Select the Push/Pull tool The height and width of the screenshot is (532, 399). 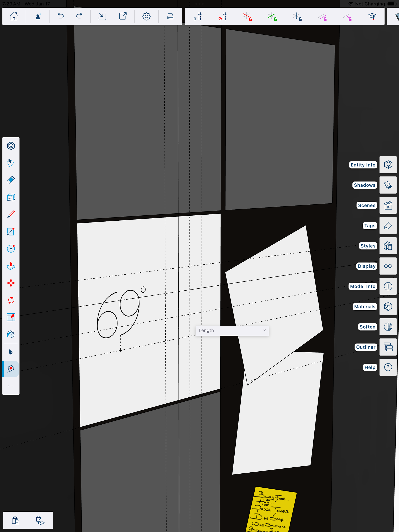click(11, 266)
